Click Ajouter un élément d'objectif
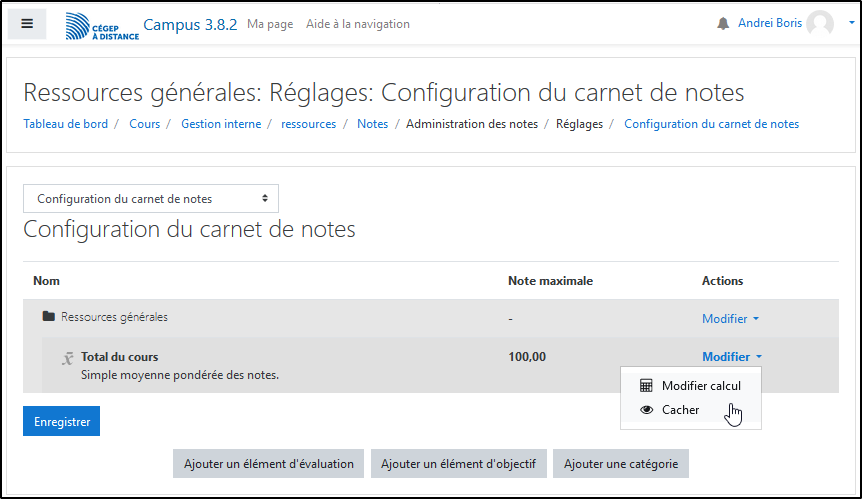 click(459, 464)
